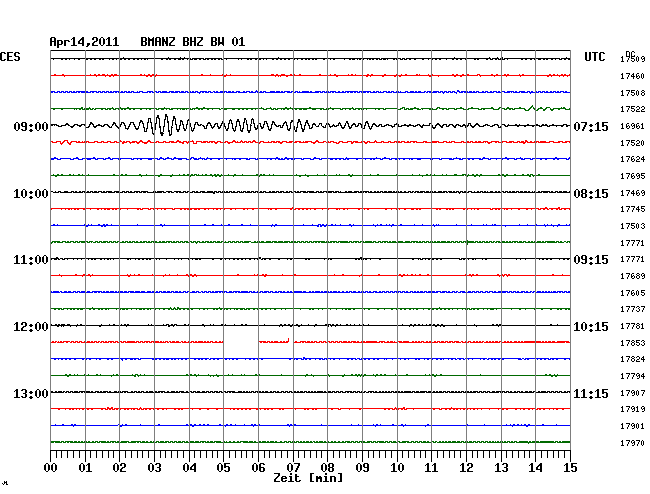Image resolution: width=650 pixels, height=494 pixels.
Task: Click the offset value 17522
Action: click(633, 109)
